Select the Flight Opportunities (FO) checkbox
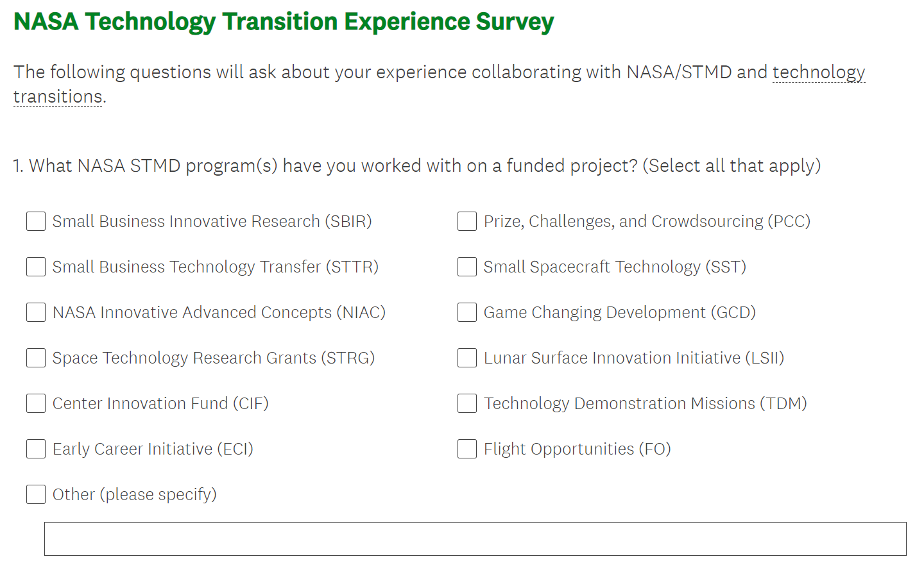The image size is (924, 570). 467,449
